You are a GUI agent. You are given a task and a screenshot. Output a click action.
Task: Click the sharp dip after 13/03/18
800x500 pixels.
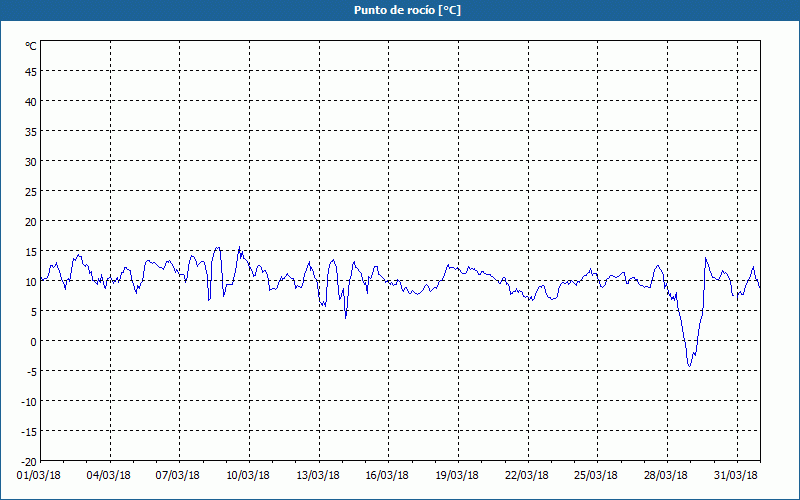tap(345, 317)
